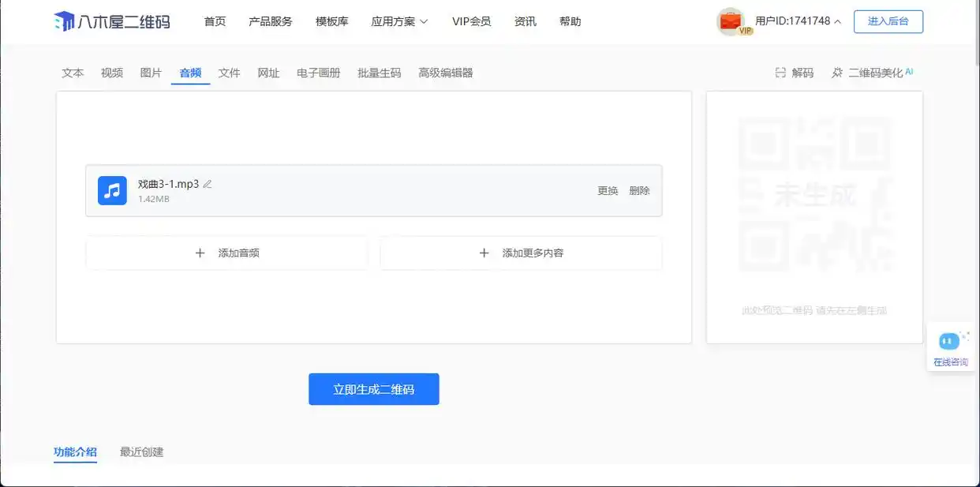Click the blue music note file icon

[x=112, y=190]
